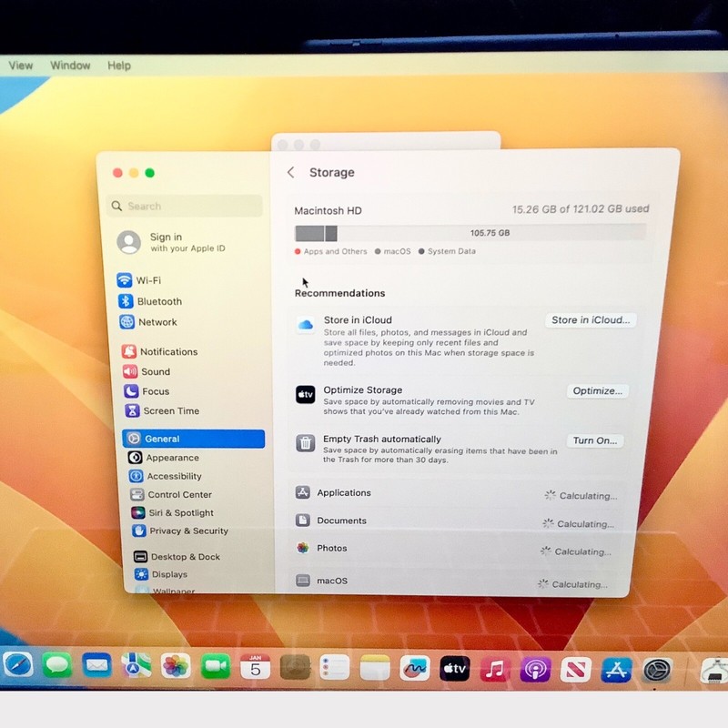Open the Help menu

coord(119,66)
